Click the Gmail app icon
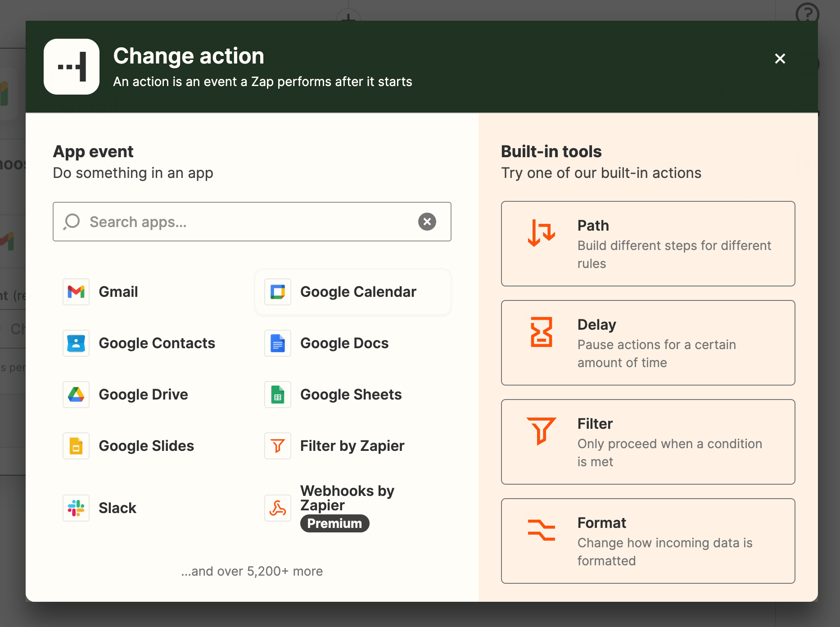Screen dimensions: 840x627 point(76,292)
